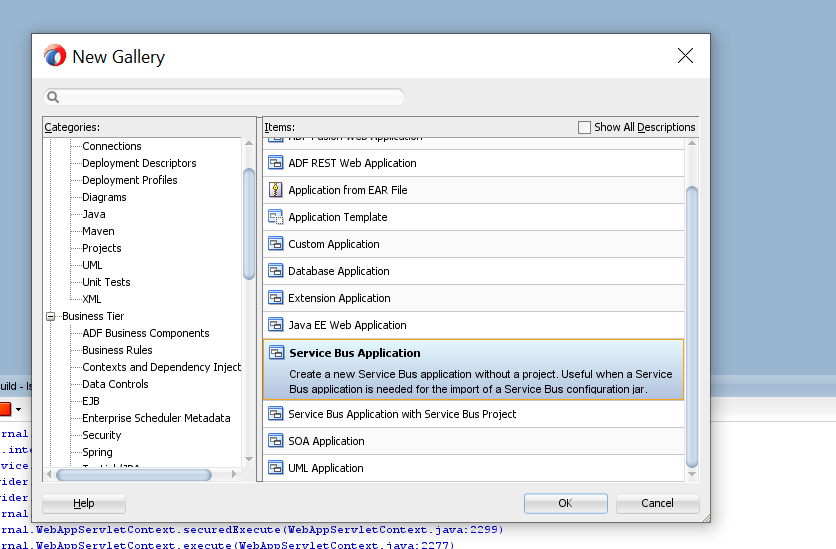The width and height of the screenshot is (836, 549).
Task: Select Deployment Descriptors category
Action: 139,163
